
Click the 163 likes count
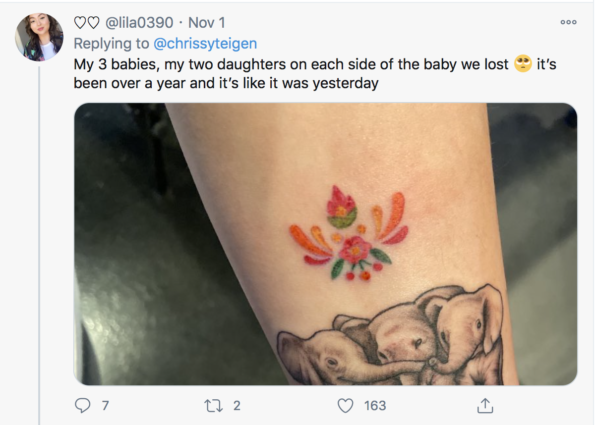click(x=375, y=406)
